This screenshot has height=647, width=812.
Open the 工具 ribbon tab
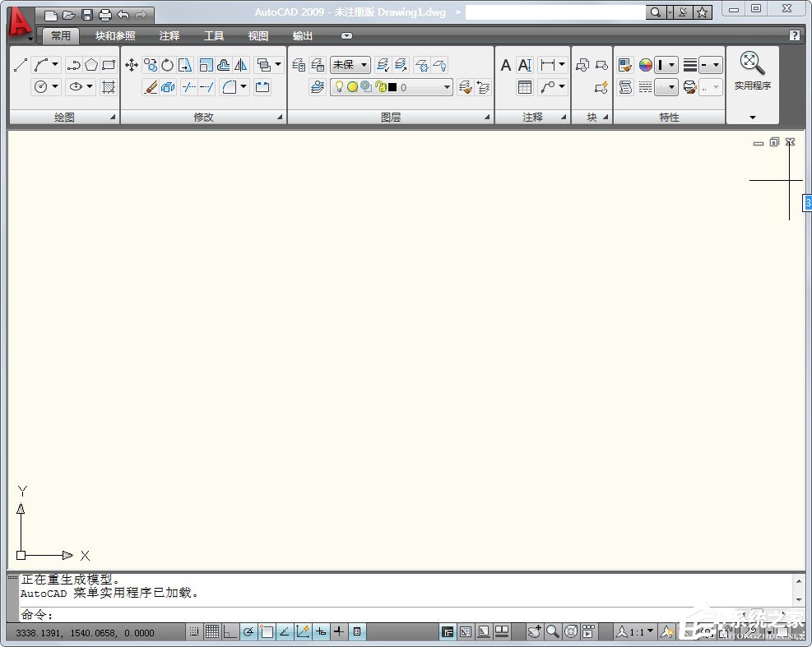(x=213, y=35)
